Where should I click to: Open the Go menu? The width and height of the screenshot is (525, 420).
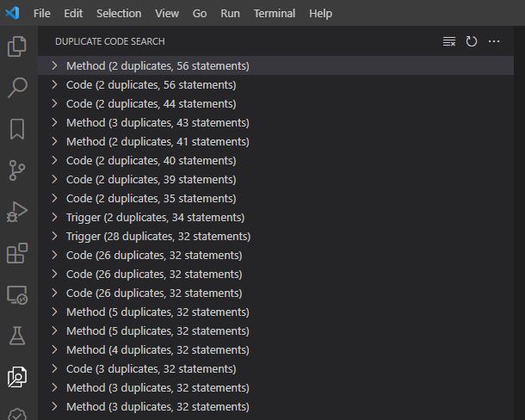click(200, 14)
